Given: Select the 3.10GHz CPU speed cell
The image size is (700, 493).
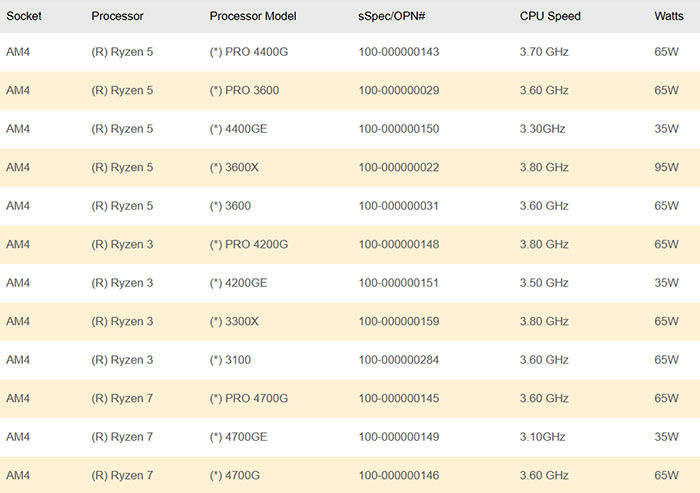Looking at the screenshot, I should 543,437.
